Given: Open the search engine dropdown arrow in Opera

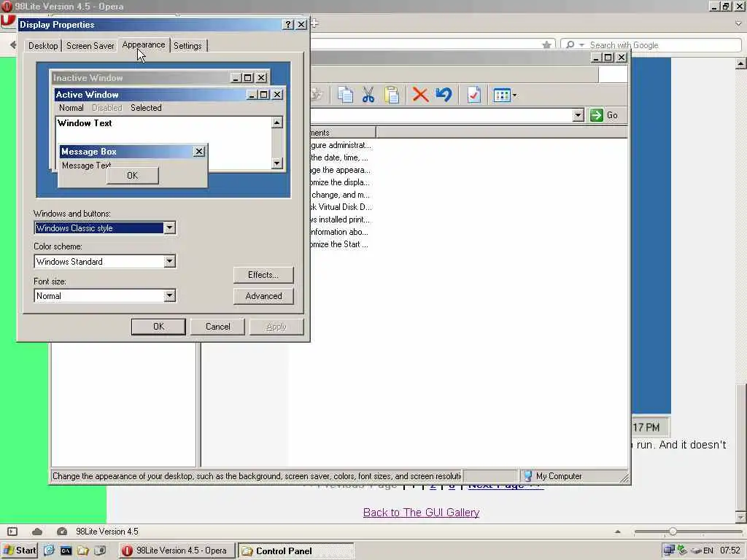Looking at the screenshot, I should (x=581, y=45).
